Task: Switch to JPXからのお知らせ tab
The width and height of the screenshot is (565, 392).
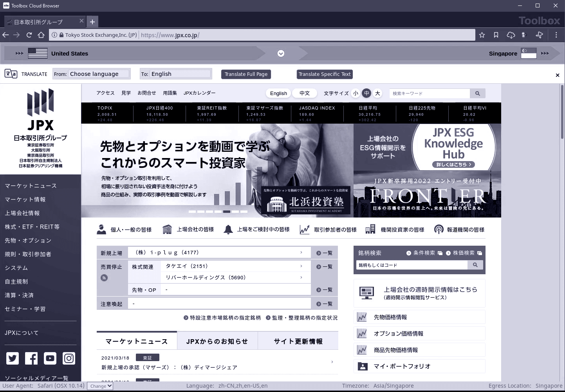Action: pyautogui.click(x=217, y=341)
